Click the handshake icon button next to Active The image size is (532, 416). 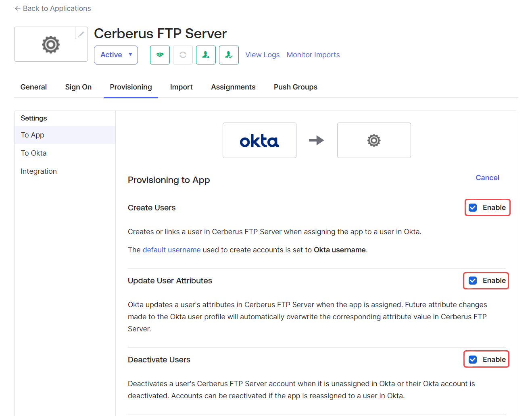(160, 55)
